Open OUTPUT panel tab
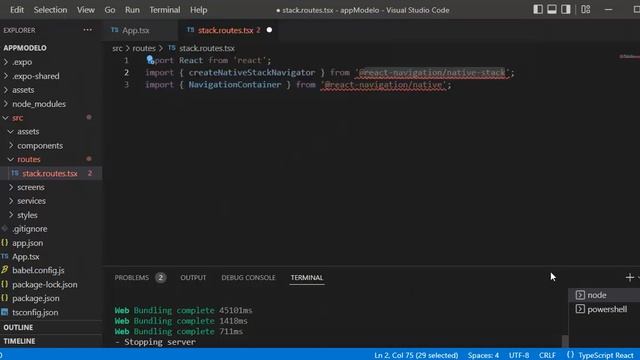640x360 pixels. coord(193,278)
